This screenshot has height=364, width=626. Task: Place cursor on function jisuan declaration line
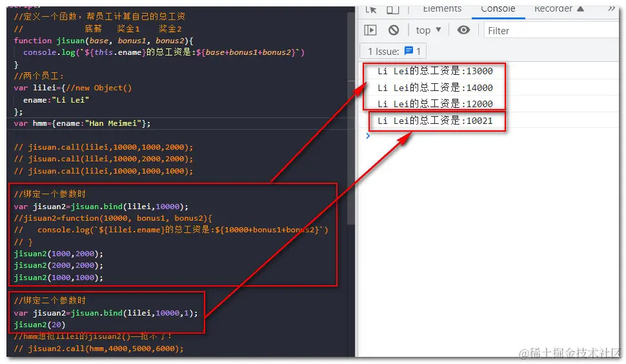coord(103,41)
